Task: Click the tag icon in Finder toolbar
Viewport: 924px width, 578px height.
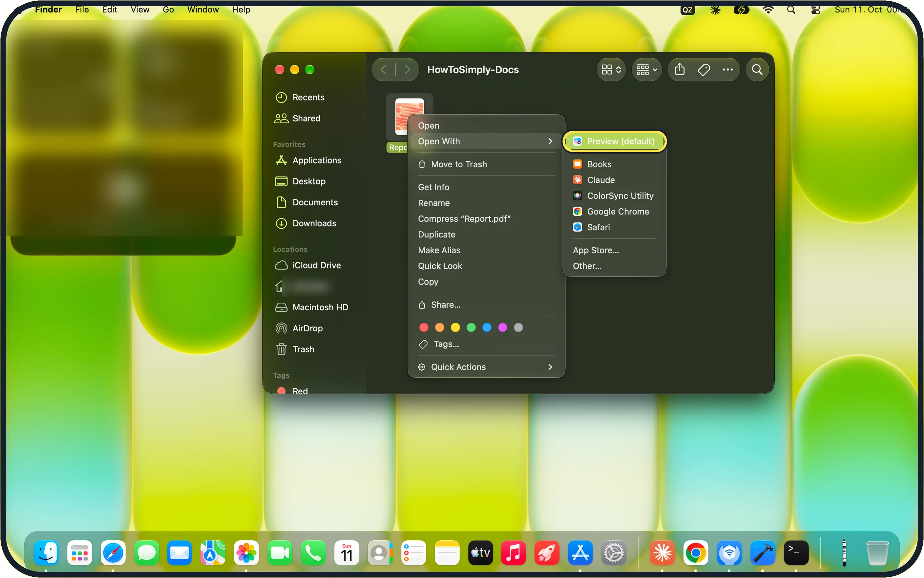Action: point(703,70)
